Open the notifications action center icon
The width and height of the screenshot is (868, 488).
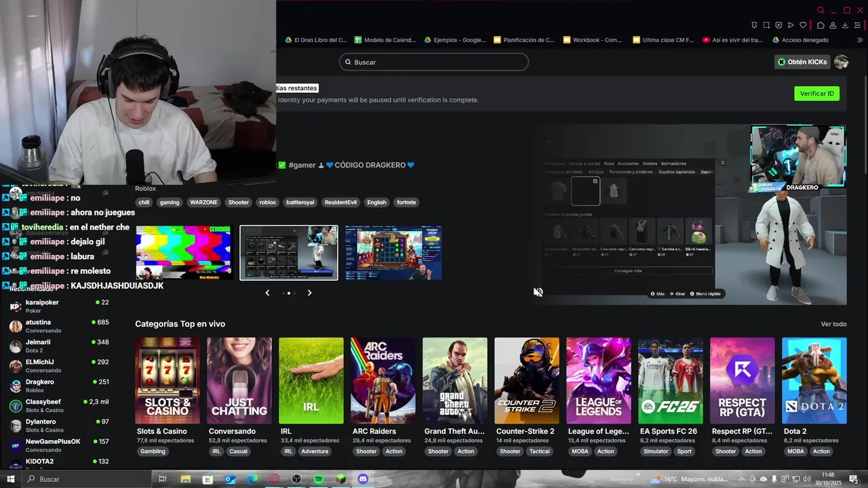click(854, 479)
